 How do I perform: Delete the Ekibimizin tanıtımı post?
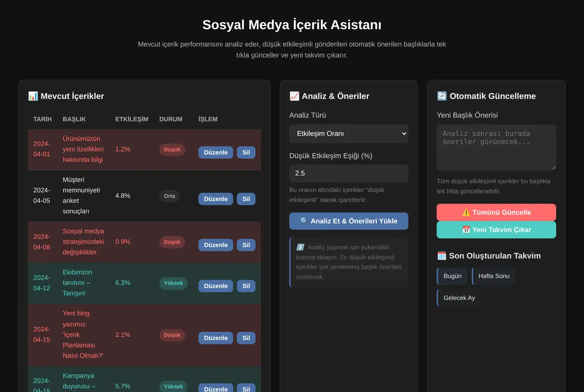click(246, 286)
